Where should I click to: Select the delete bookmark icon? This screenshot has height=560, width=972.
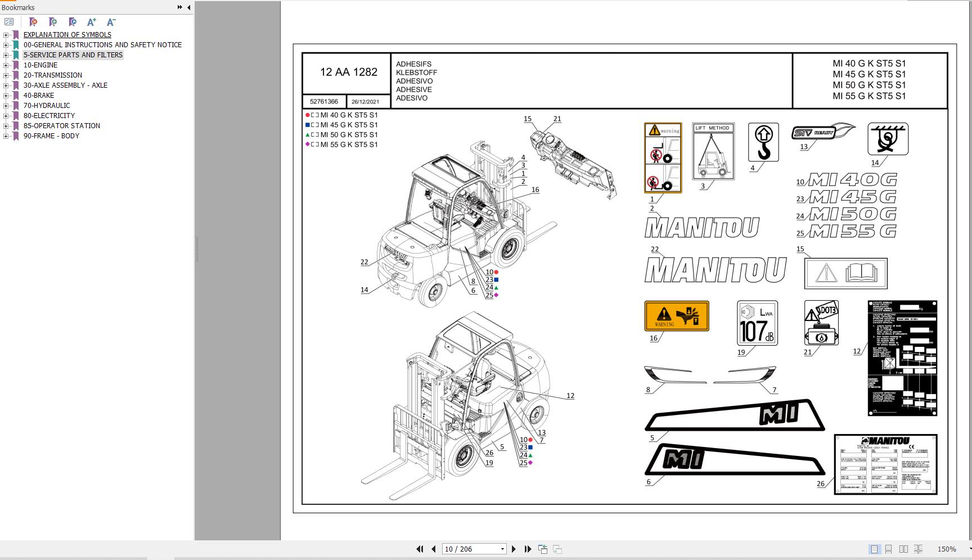click(34, 22)
